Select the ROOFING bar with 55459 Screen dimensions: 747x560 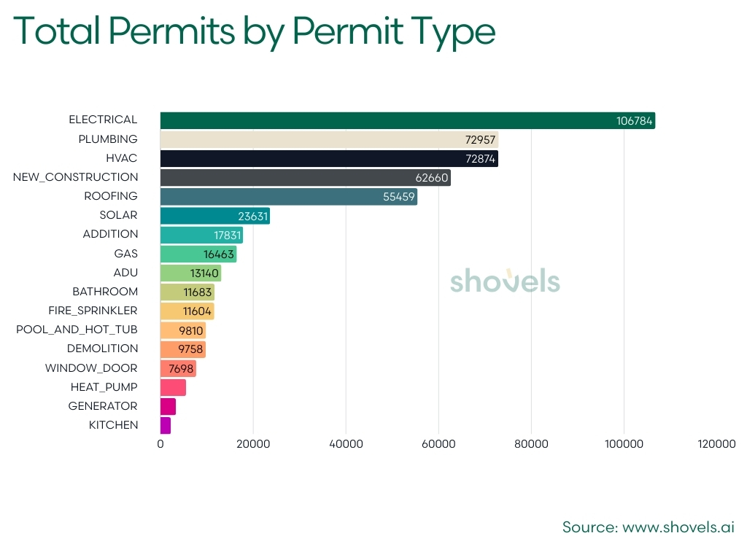[x=289, y=197]
